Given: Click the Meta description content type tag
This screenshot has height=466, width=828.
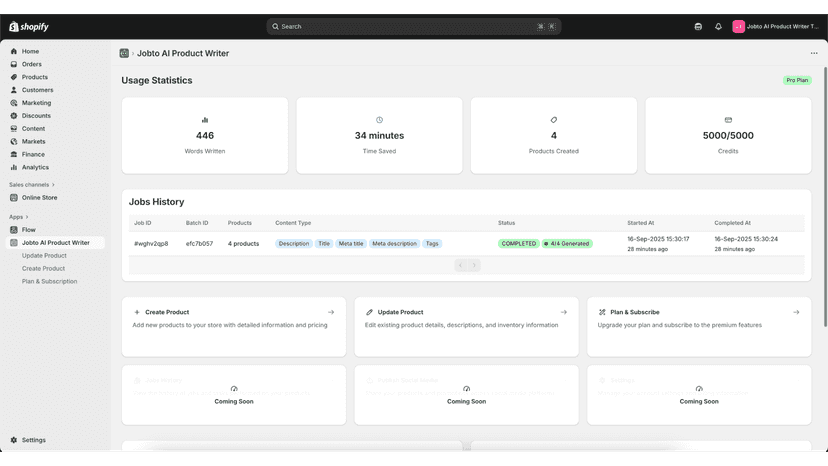Looking at the screenshot, I should [x=394, y=244].
